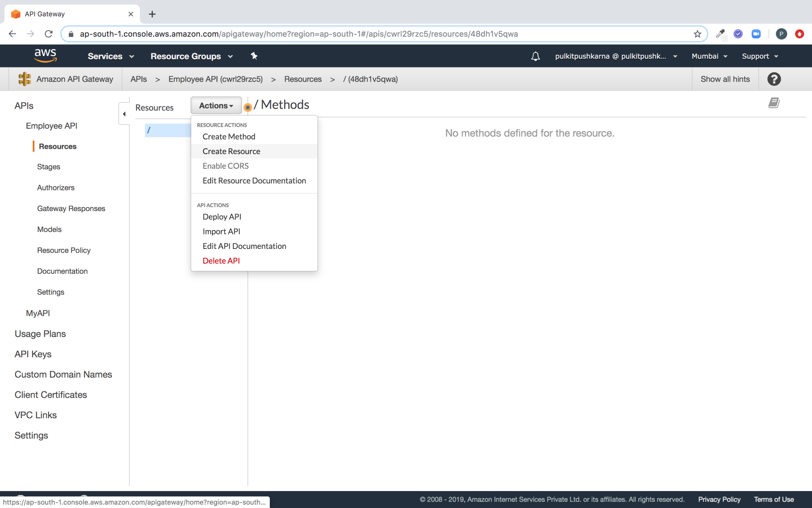Open the notifications bell icon
The width and height of the screenshot is (812, 508).
click(x=535, y=56)
